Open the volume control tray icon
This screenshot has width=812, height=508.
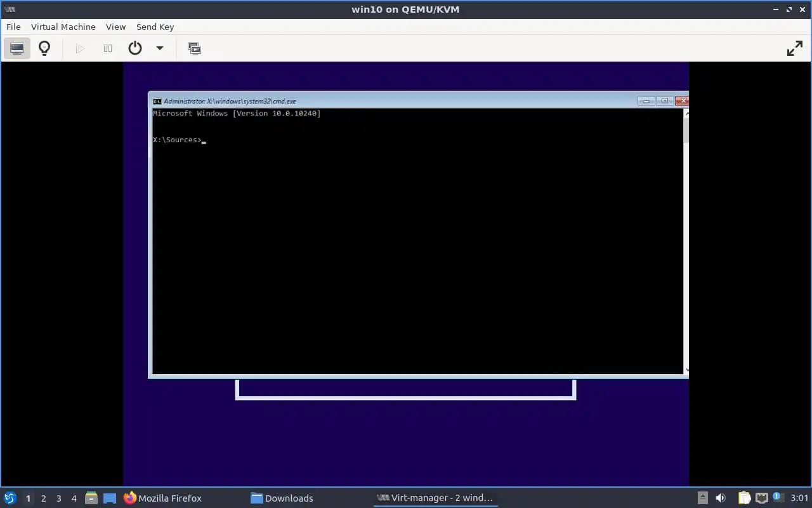pyautogui.click(x=721, y=498)
